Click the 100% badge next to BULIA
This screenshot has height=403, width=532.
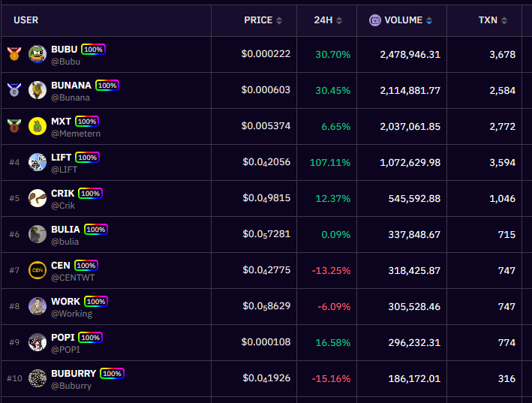pyautogui.click(x=96, y=229)
